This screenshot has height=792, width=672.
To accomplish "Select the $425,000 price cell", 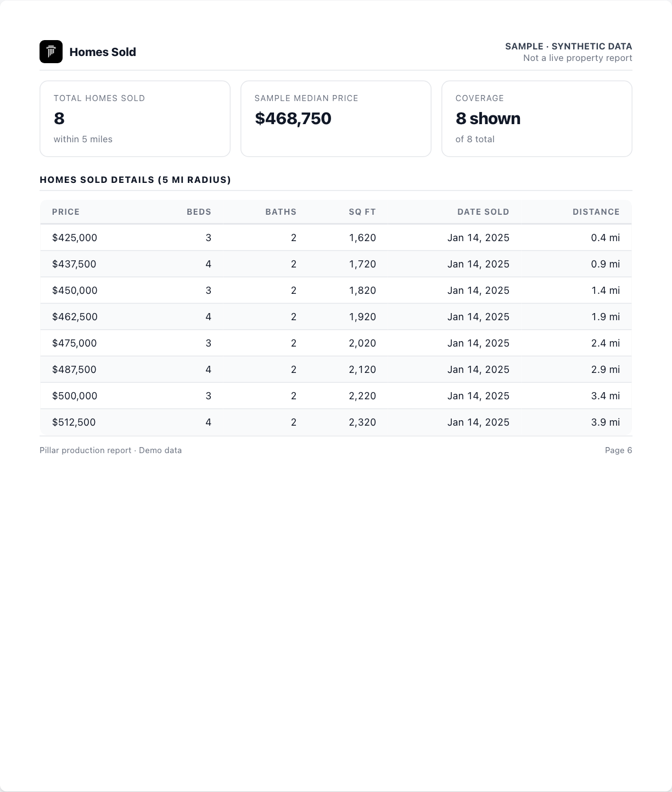I will point(75,238).
